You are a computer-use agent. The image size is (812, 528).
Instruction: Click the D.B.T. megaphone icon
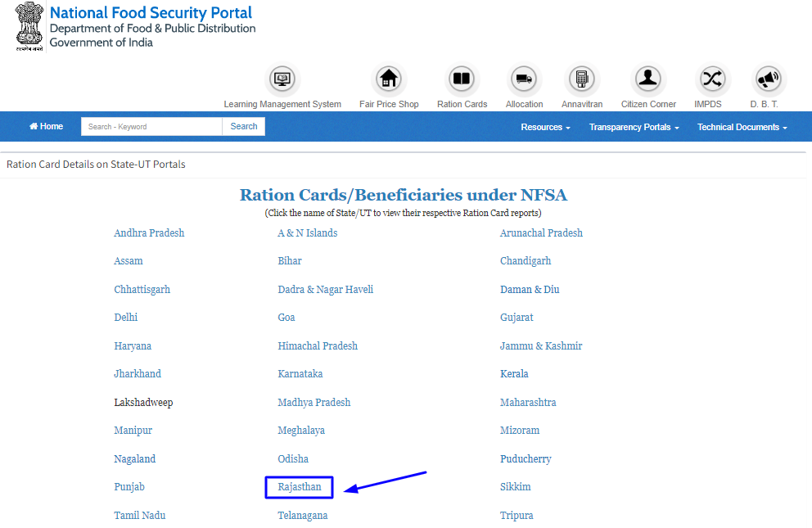pos(768,79)
